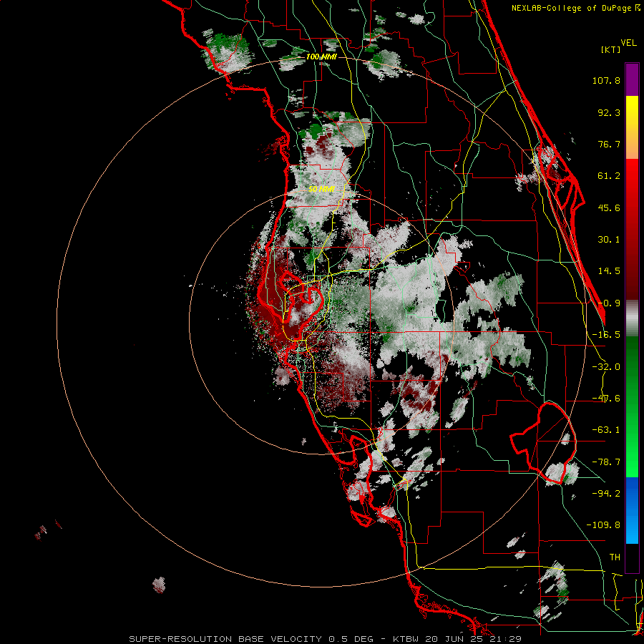Click the VEL legend title

click(628, 43)
